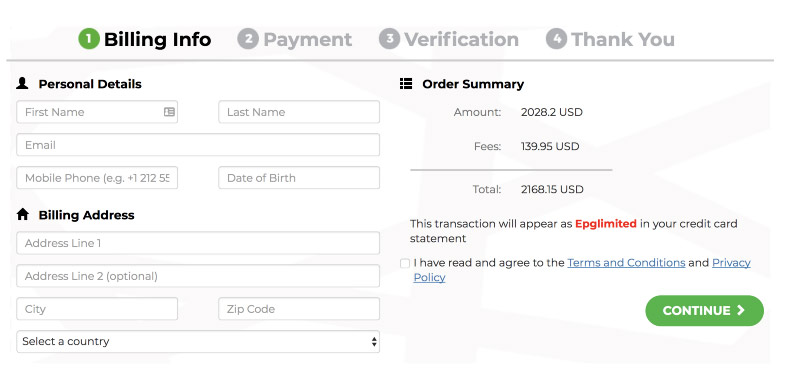Click into the Last Name field

click(x=299, y=112)
